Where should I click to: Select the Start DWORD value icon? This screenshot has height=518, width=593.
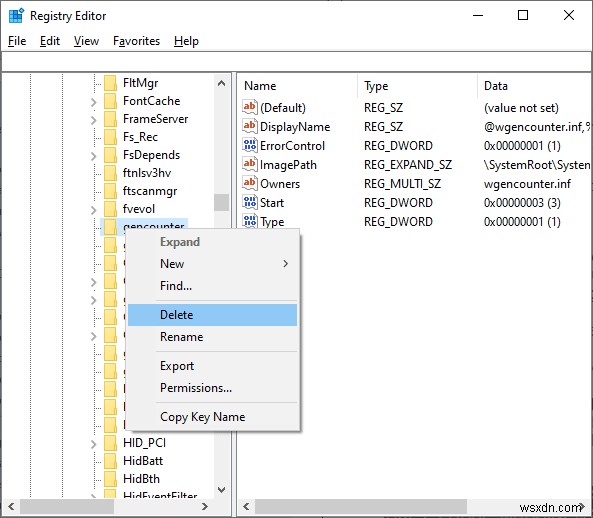[250, 202]
